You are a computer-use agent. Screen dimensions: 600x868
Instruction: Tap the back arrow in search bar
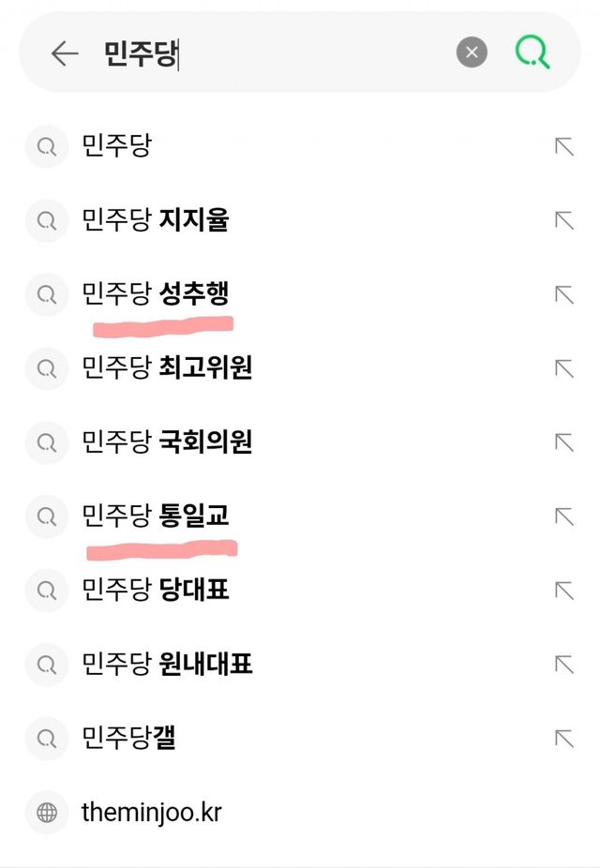click(64, 53)
